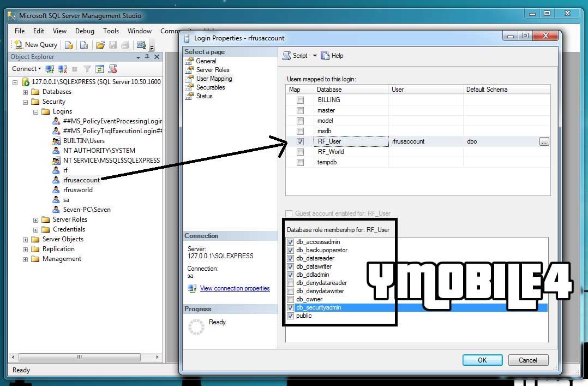Click the Refresh icon in Object Explorer
The height and width of the screenshot is (386, 588).
[x=99, y=69]
